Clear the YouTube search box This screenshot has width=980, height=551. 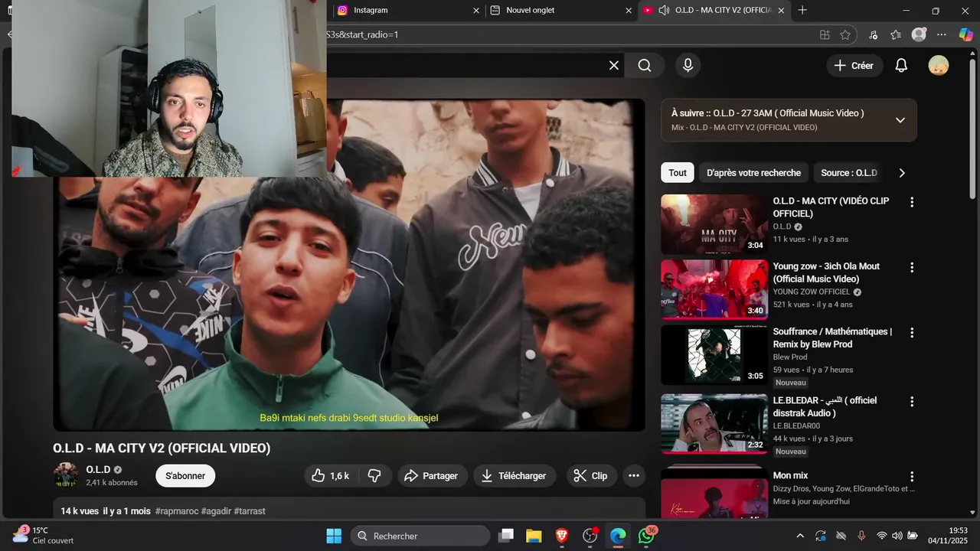(x=613, y=66)
